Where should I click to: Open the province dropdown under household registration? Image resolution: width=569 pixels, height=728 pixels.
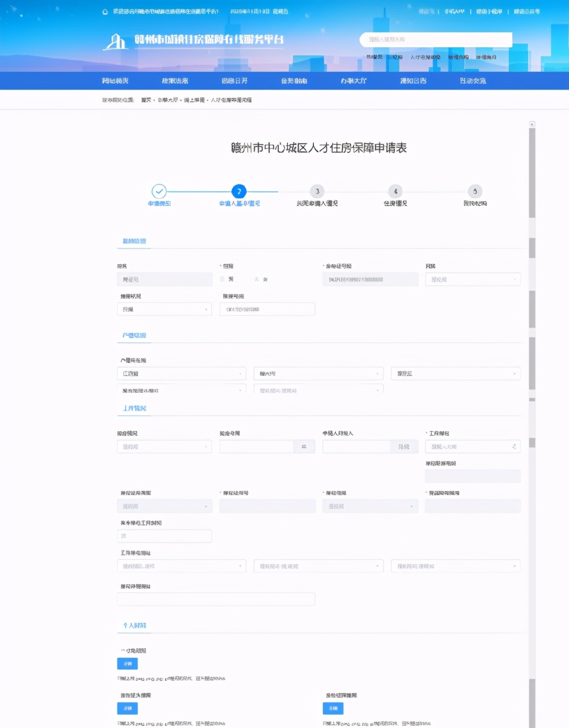181,373
